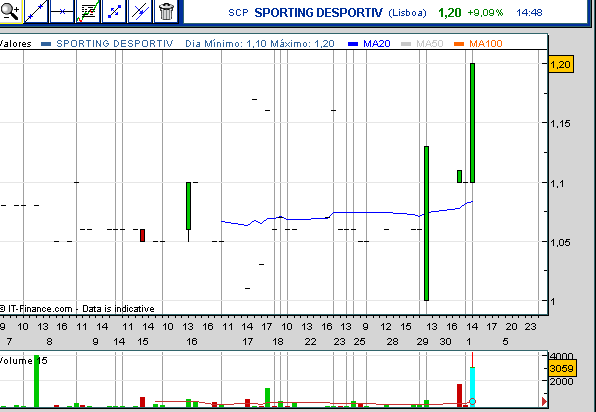
Task: Select the horizontal line drawing tool
Action: pos(62,11)
